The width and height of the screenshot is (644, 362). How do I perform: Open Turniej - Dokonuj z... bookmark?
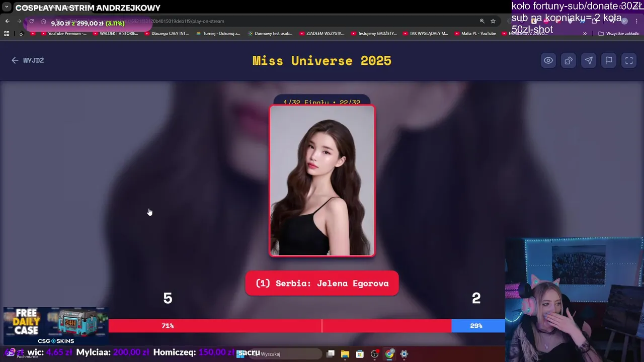click(x=218, y=34)
